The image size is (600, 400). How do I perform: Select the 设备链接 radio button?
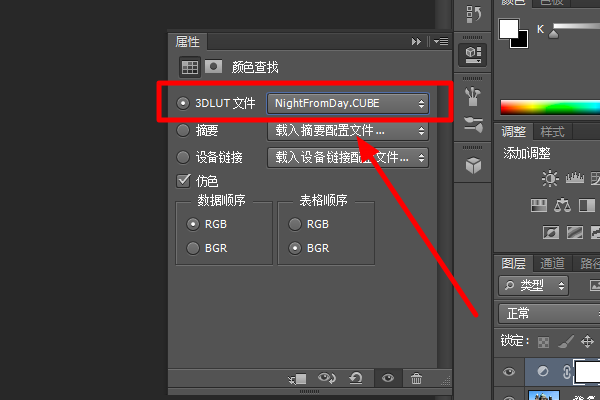click(x=183, y=157)
